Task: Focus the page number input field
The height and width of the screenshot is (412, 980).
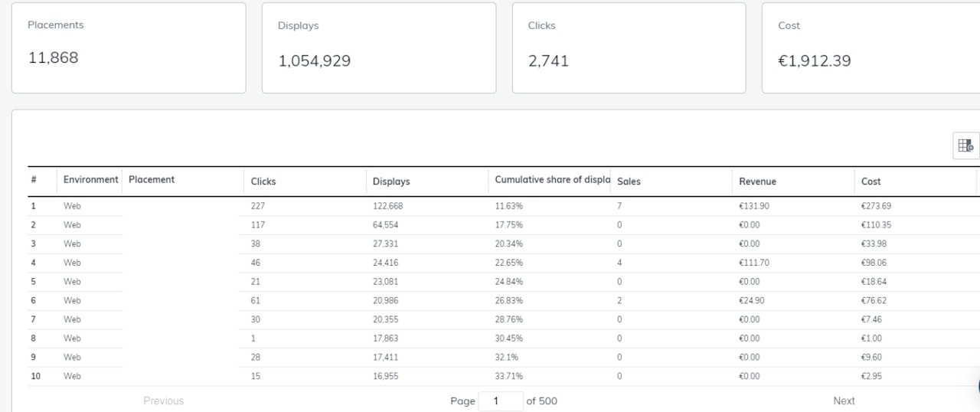Action: [501, 401]
